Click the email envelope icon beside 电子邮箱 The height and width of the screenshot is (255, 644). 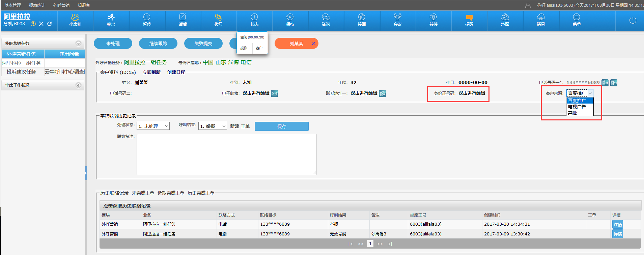[275, 93]
